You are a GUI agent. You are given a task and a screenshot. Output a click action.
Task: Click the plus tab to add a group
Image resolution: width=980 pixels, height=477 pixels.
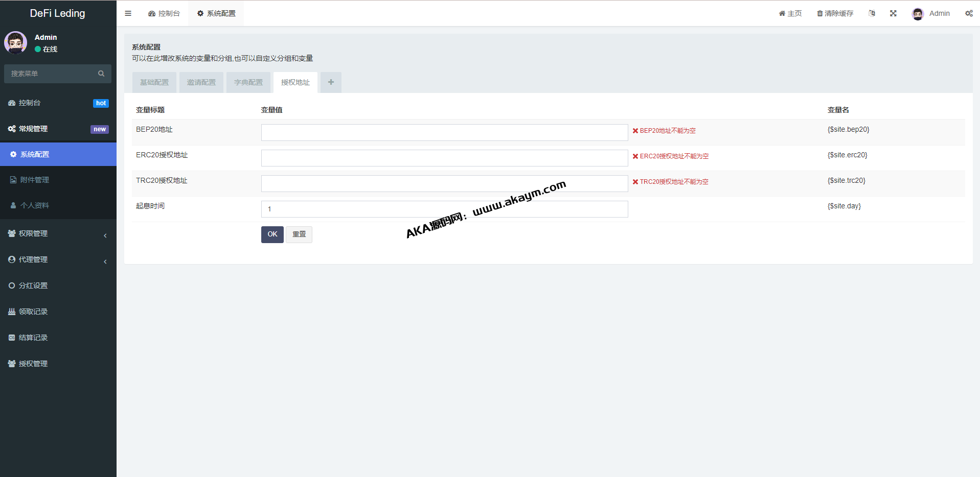[331, 82]
